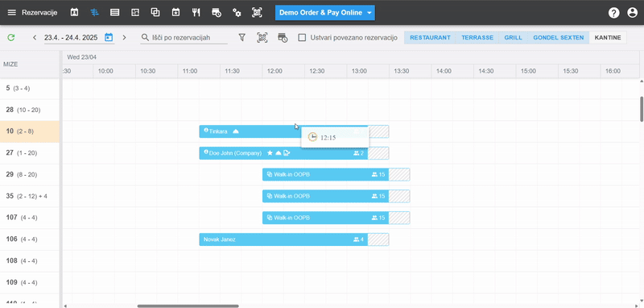Open the help question mark icon
Screen dimensions: 644x308
point(613,13)
